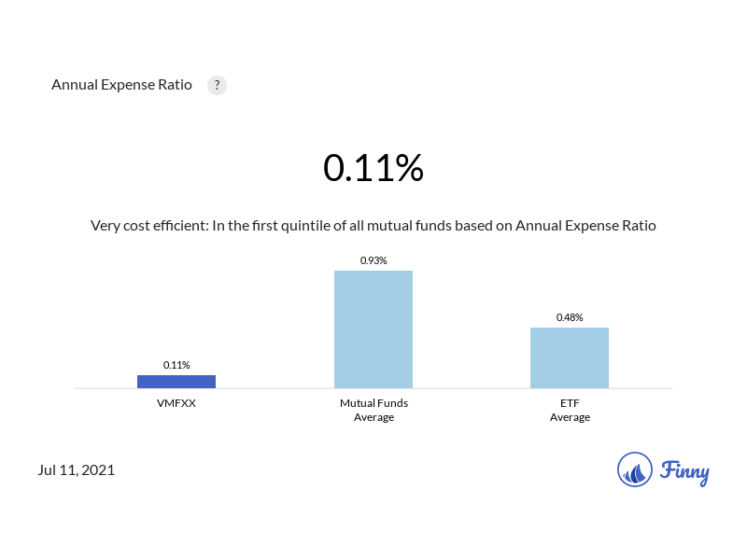The image size is (747, 560).
Task: Click the large 0.11% headline value
Action: (373, 168)
